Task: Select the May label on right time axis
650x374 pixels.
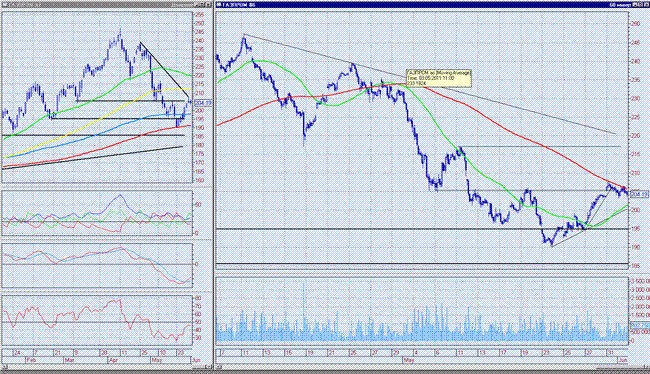Action: click(409, 360)
